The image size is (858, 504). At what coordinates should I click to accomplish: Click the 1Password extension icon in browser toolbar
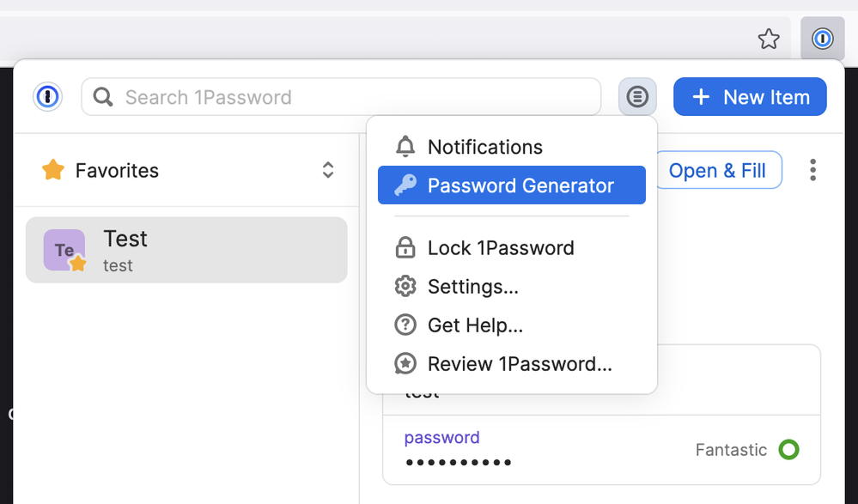(x=822, y=39)
